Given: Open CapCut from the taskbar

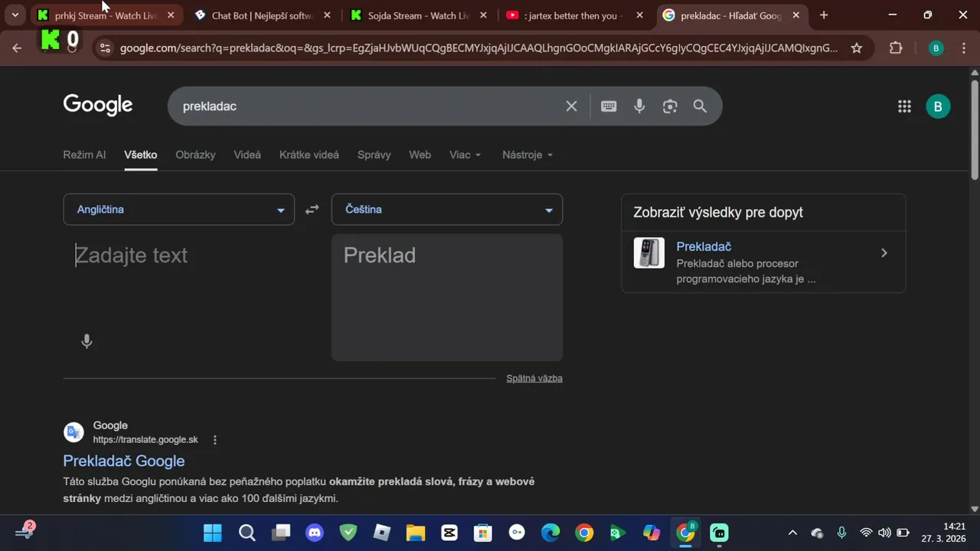Looking at the screenshot, I should coord(449,533).
